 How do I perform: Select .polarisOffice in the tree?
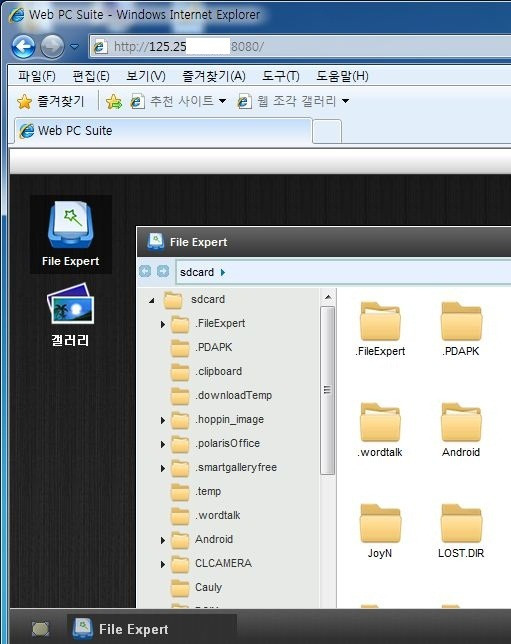point(227,443)
